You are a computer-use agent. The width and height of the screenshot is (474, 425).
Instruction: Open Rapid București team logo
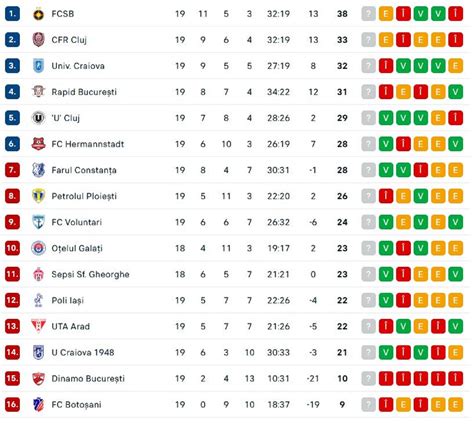[x=39, y=92]
